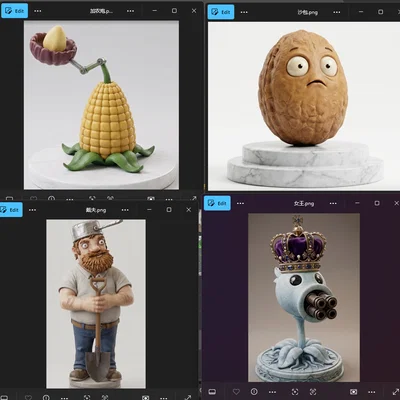Image resolution: width=400 pixels, height=400 pixels.
Task: Favorite the 女王.png image with the heart icon
Action: tap(236, 392)
